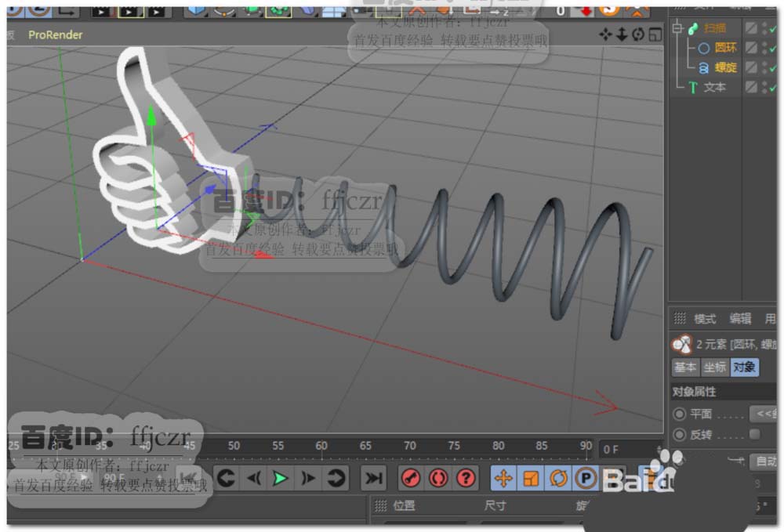Click the record active objects keyframe icon
The image size is (784, 532).
(411, 478)
